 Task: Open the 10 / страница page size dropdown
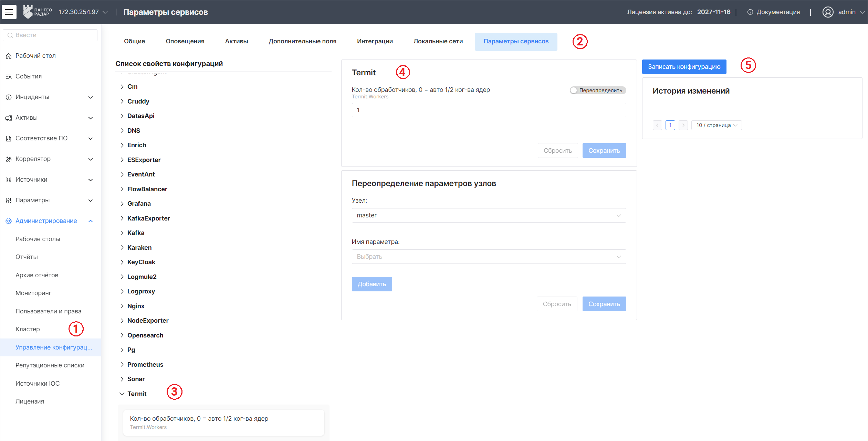(x=716, y=125)
